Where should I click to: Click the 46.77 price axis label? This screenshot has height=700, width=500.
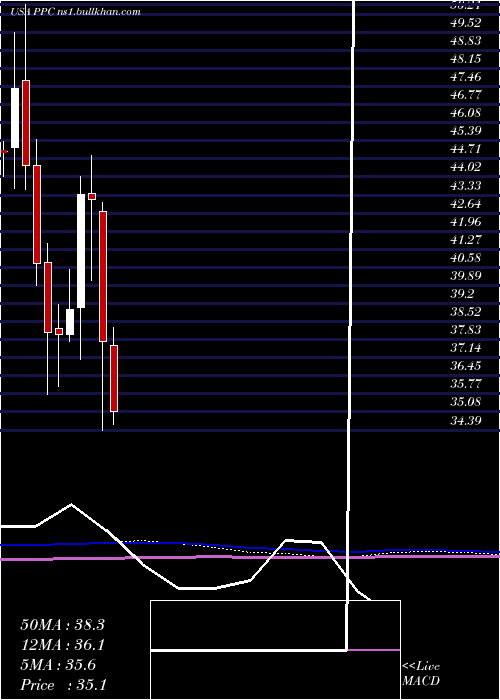point(465,95)
